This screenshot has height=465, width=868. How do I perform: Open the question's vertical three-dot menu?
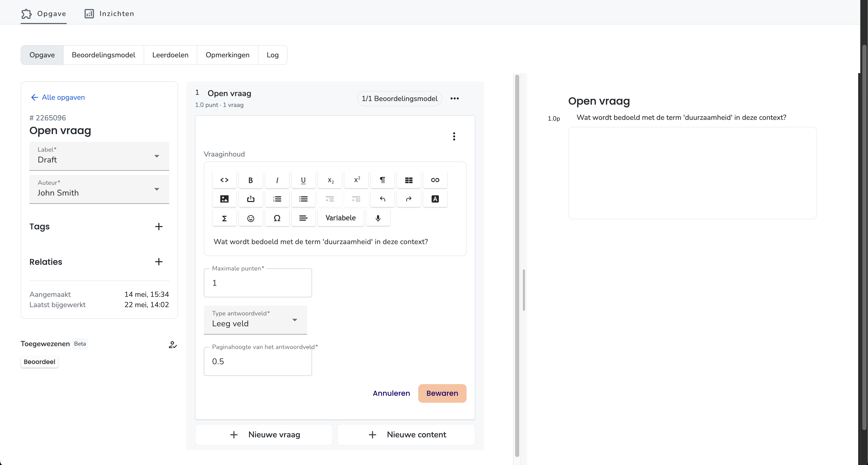454,136
